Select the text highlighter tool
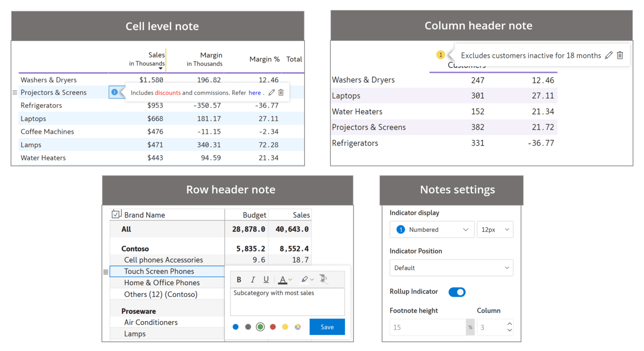Screen dimensions: 644x351 pyautogui.click(x=305, y=279)
